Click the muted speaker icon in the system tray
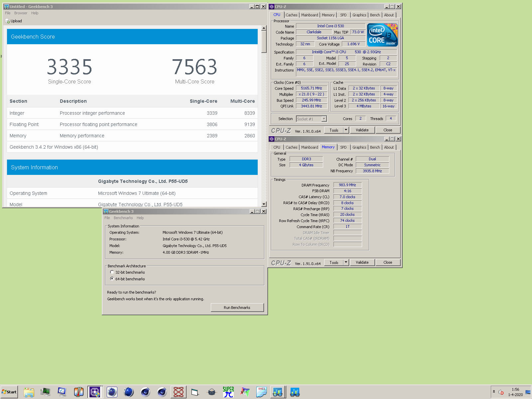Image resolution: width=532 pixels, height=399 pixels. click(501, 392)
